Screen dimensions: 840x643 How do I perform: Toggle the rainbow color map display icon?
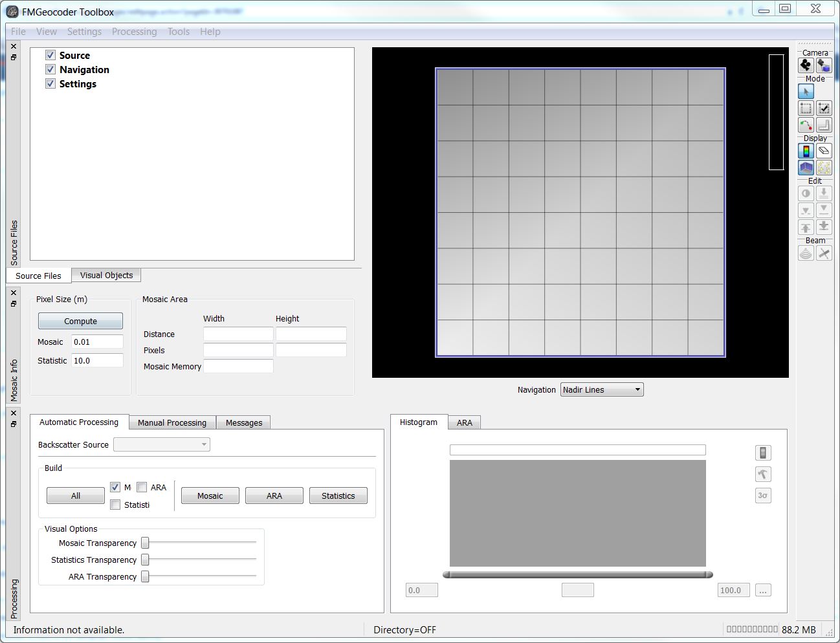pos(806,151)
